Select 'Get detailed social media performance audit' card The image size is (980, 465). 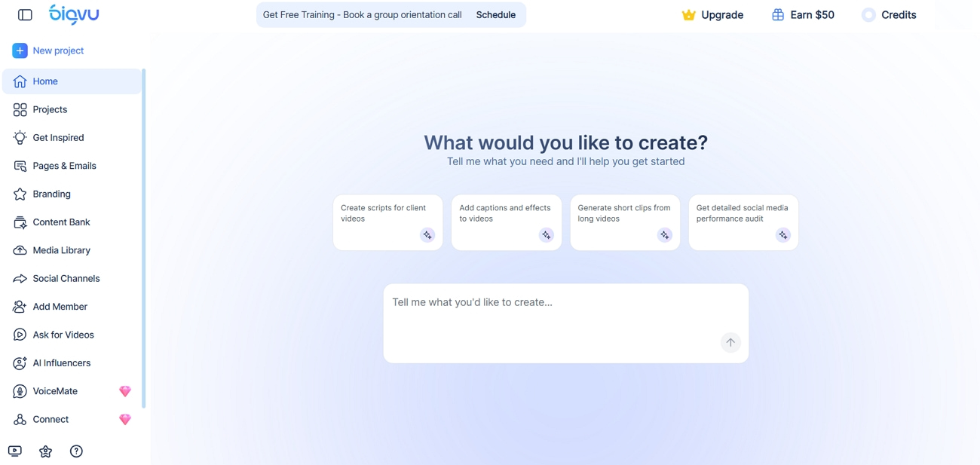(x=743, y=222)
